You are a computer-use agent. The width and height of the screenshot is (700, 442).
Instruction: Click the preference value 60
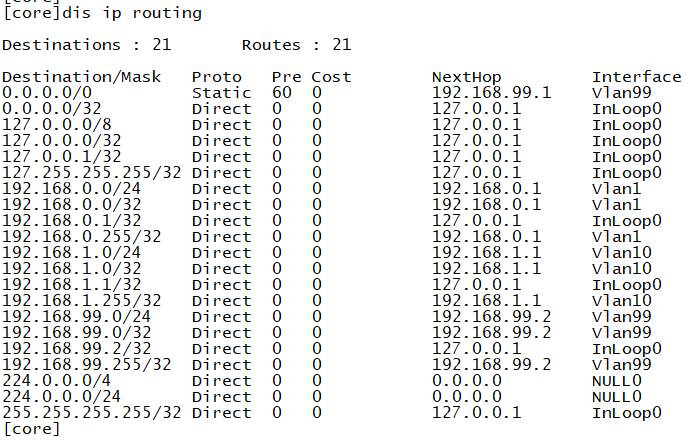pos(281,93)
